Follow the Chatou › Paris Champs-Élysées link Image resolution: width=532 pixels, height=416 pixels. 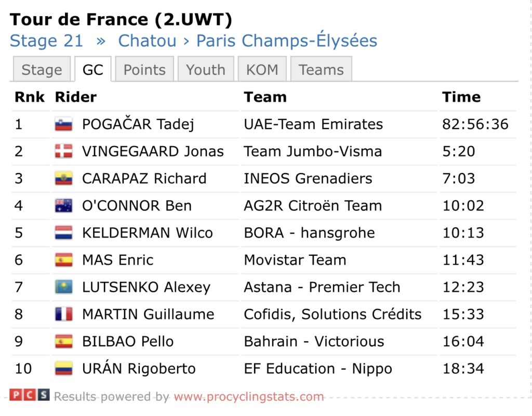coord(247,41)
